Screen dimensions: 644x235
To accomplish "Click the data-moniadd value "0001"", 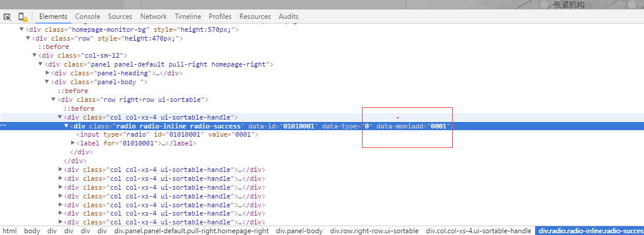I will coord(438,125).
